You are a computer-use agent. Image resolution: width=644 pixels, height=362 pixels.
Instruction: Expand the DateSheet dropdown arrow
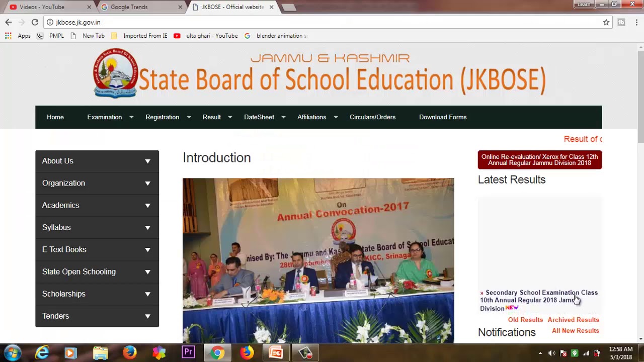(x=283, y=117)
